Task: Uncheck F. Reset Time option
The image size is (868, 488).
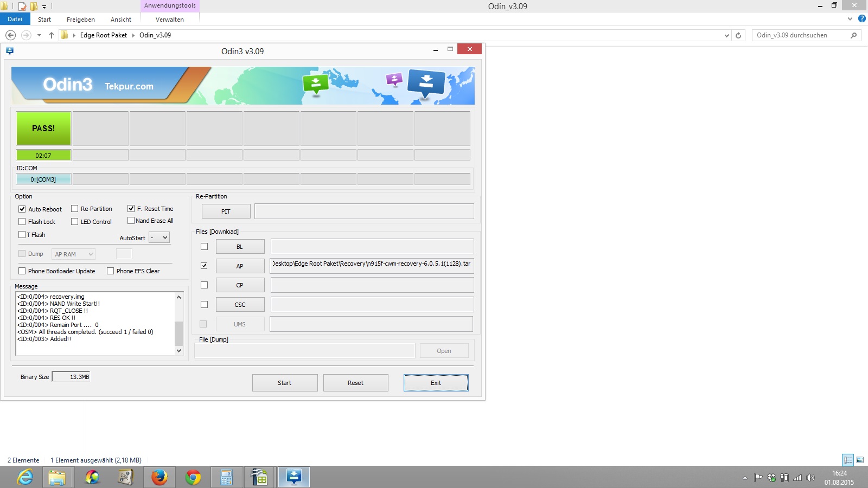Action: 131,208
